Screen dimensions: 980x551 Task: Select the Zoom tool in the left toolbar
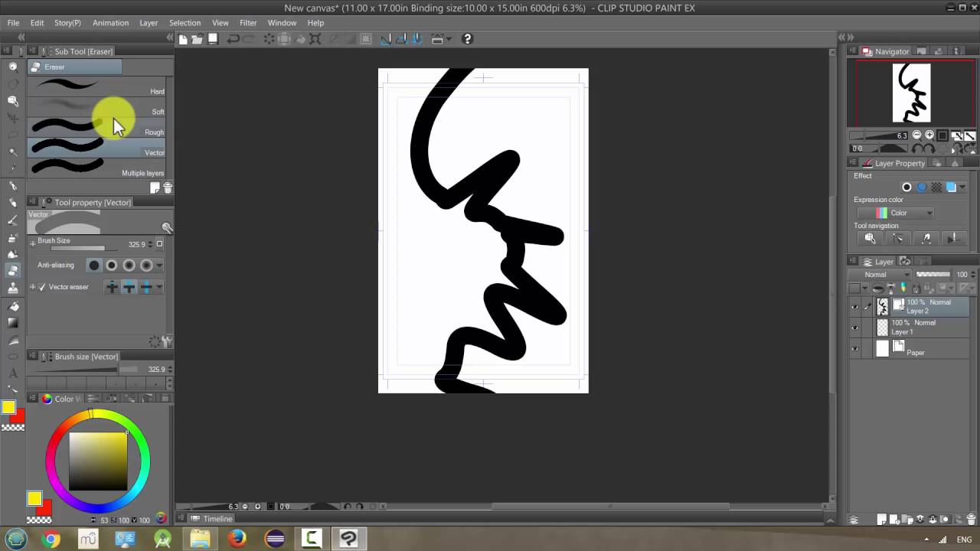click(x=12, y=67)
